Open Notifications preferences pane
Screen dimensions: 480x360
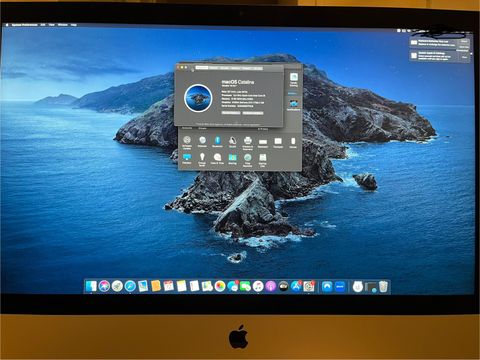coord(294,104)
